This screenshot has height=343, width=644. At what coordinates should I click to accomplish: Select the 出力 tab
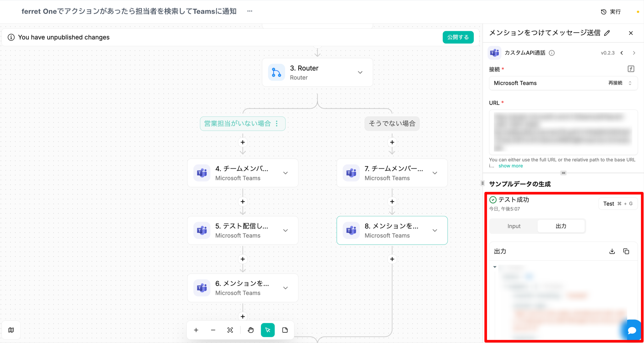[561, 226]
